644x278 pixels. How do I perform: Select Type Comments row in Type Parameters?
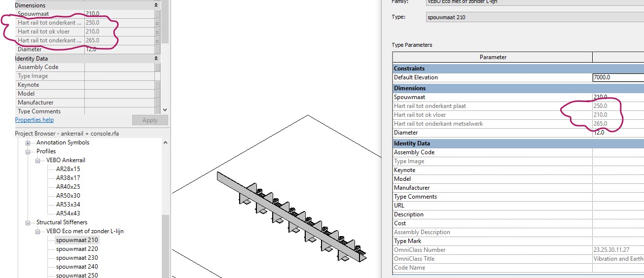click(518, 197)
